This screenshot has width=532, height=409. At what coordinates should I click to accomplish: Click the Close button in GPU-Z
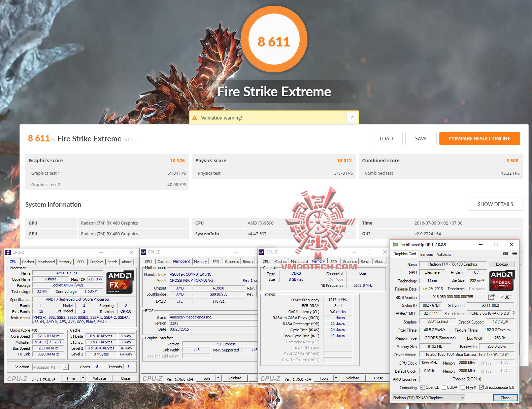(505, 398)
